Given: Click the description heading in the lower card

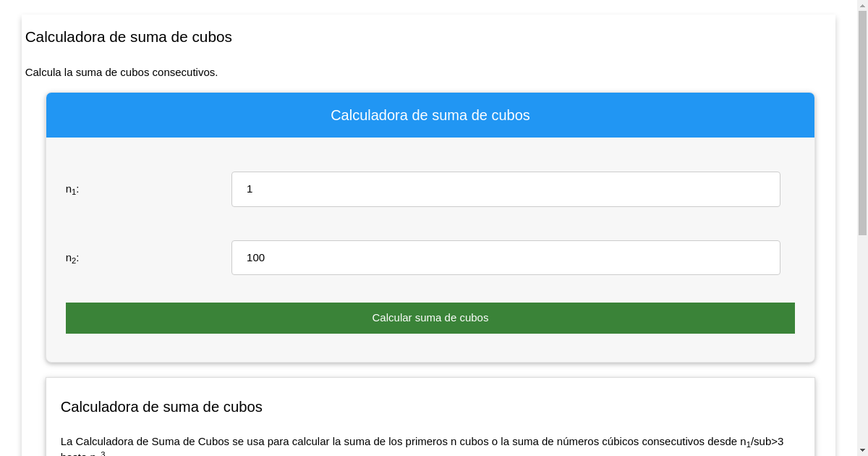Looking at the screenshot, I should tap(161, 407).
